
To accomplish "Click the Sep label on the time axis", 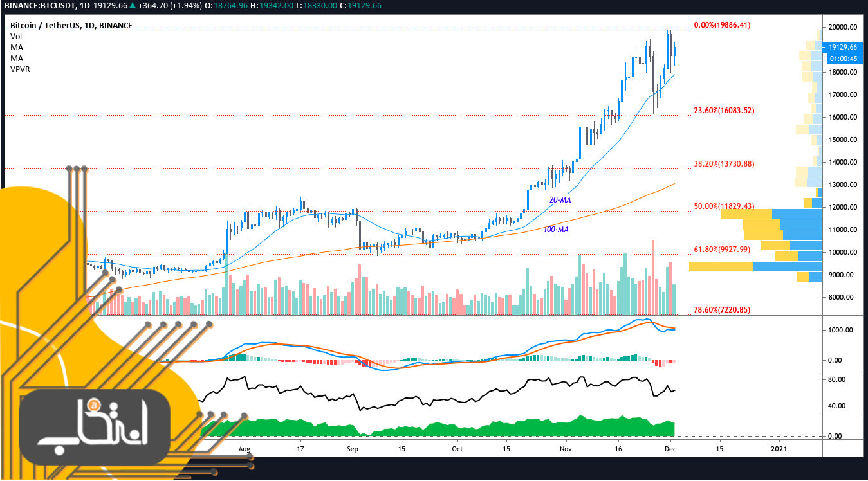I will pos(352,448).
